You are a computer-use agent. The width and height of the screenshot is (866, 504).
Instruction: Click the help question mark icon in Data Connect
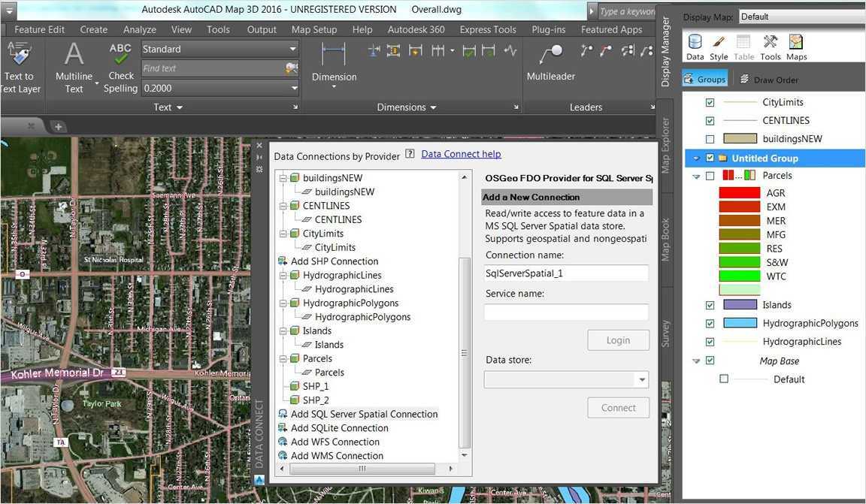410,154
